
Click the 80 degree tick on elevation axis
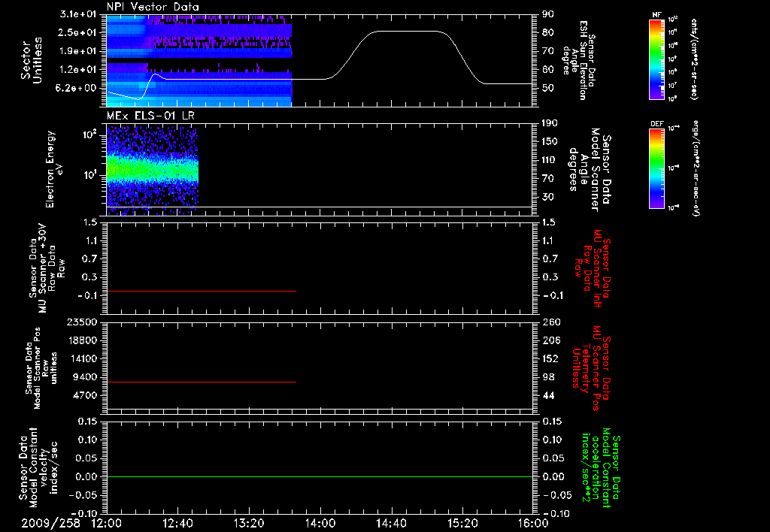point(548,32)
